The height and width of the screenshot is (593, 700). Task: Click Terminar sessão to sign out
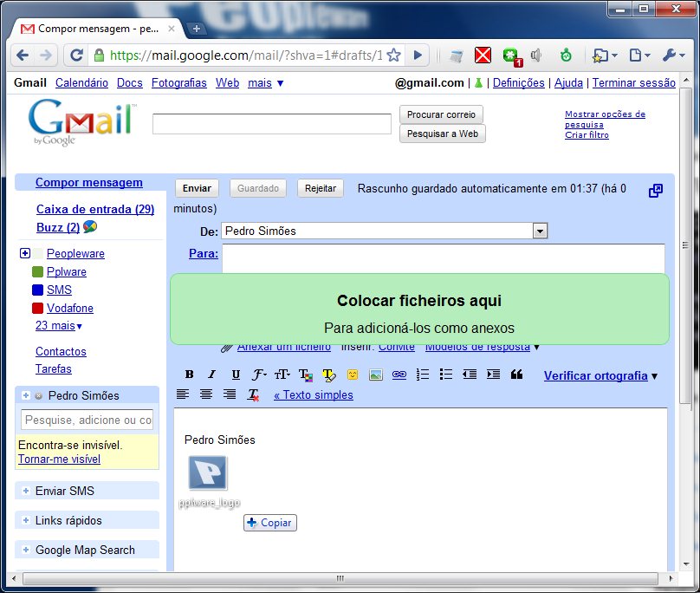click(634, 83)
